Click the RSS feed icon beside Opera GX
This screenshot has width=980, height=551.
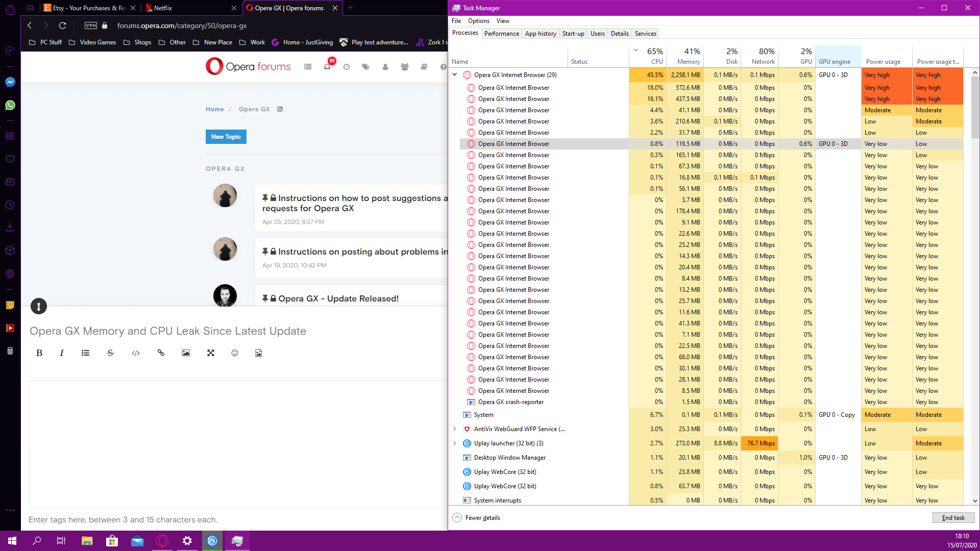[x=280, y=109]
